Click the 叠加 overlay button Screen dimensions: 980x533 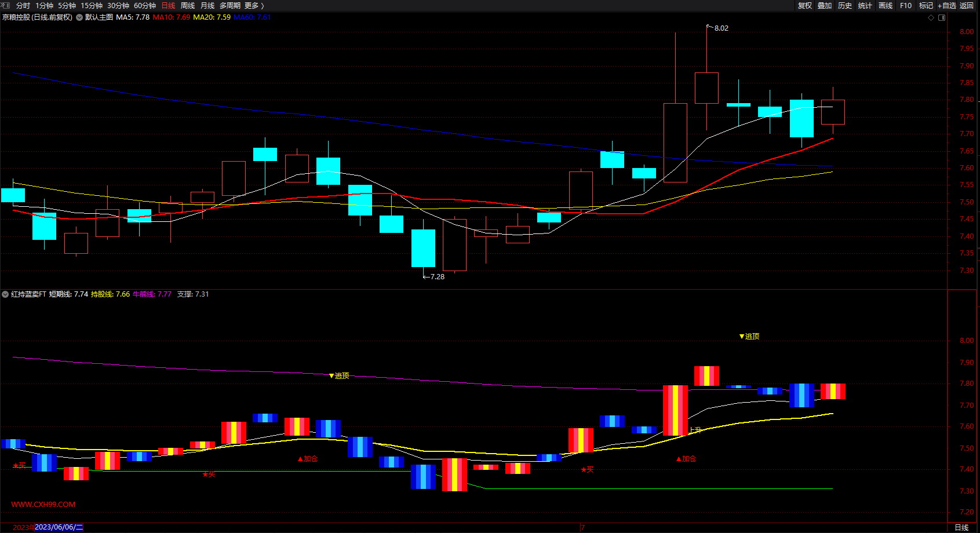pos(825,5)
